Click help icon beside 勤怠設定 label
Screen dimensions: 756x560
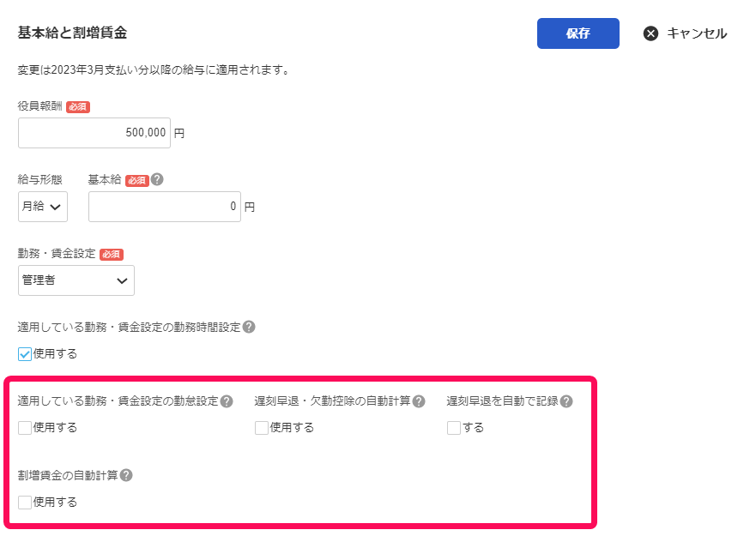coord(227,401)
